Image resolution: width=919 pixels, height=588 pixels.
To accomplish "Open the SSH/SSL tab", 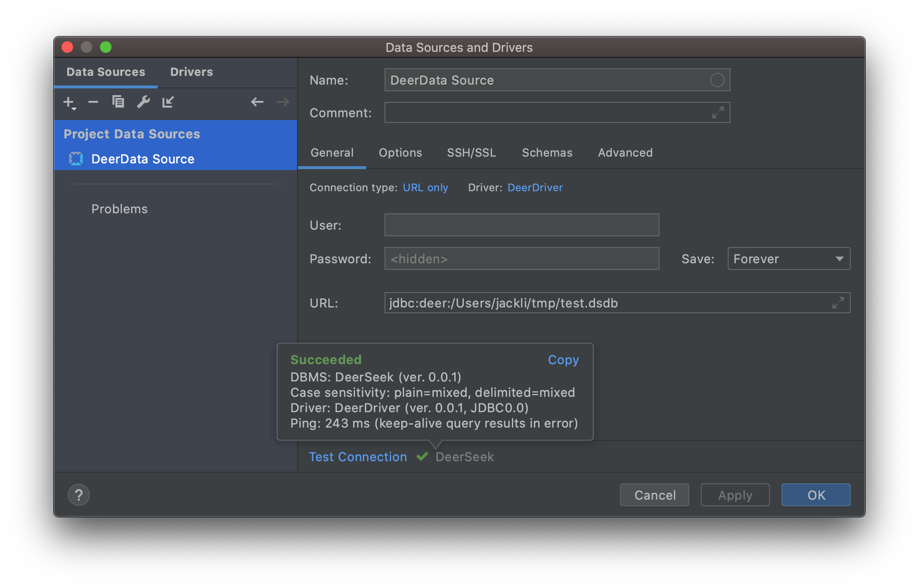I will (472, 153).
